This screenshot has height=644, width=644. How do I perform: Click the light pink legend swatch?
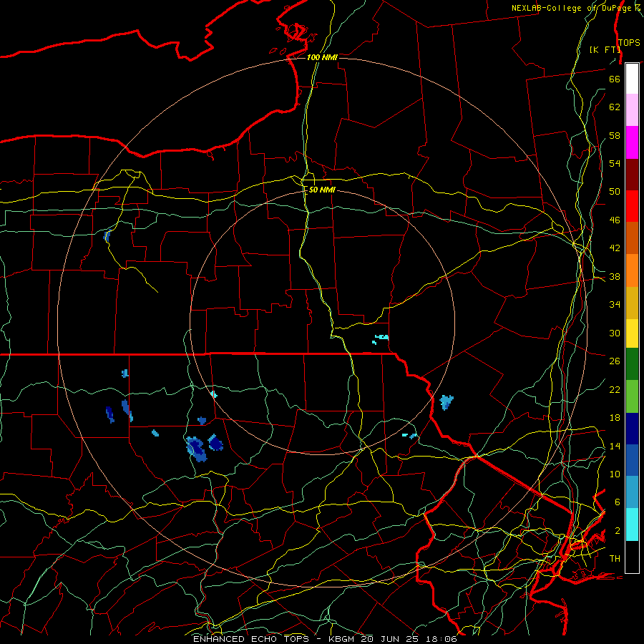click(x=632, y=110)
